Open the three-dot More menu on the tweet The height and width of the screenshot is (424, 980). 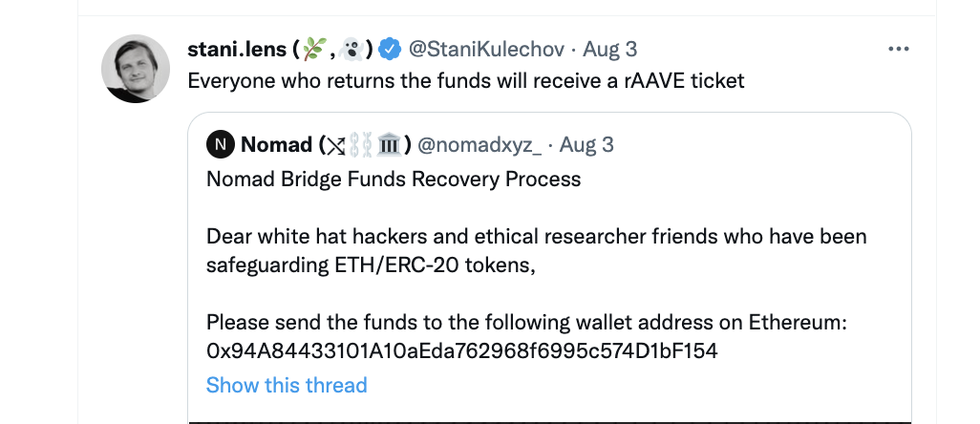click(x=900, y=49)
